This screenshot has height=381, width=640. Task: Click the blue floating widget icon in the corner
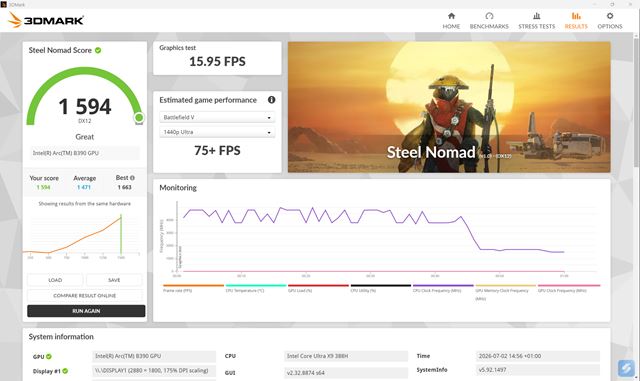pyautogui.click(x=626, y=368)
